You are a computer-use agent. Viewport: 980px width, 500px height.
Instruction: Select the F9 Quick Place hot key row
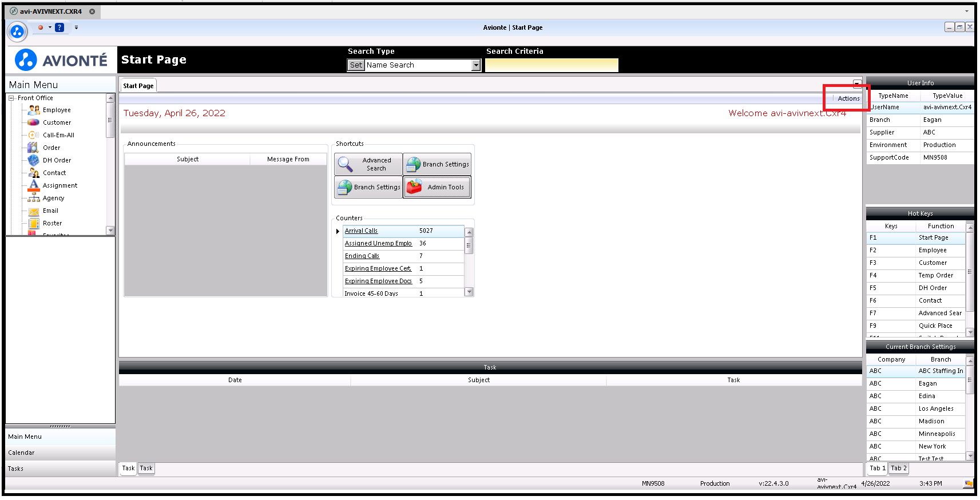[x=916, y=326]
